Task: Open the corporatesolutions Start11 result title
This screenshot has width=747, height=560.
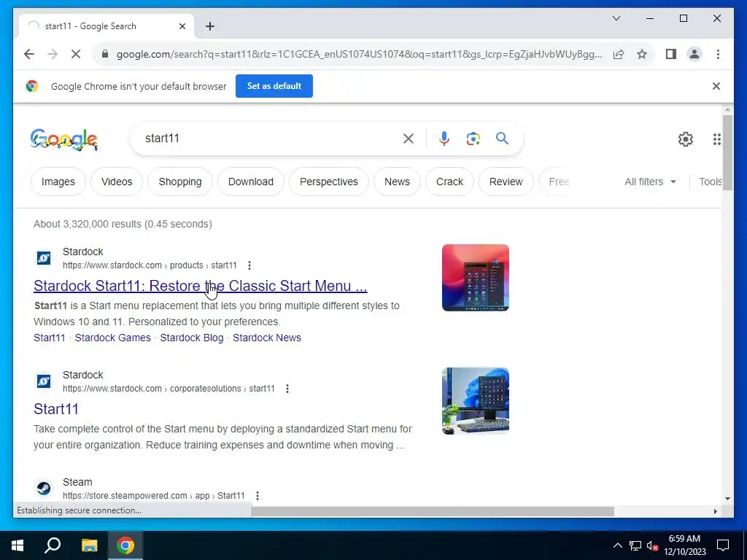Action: 55,409
